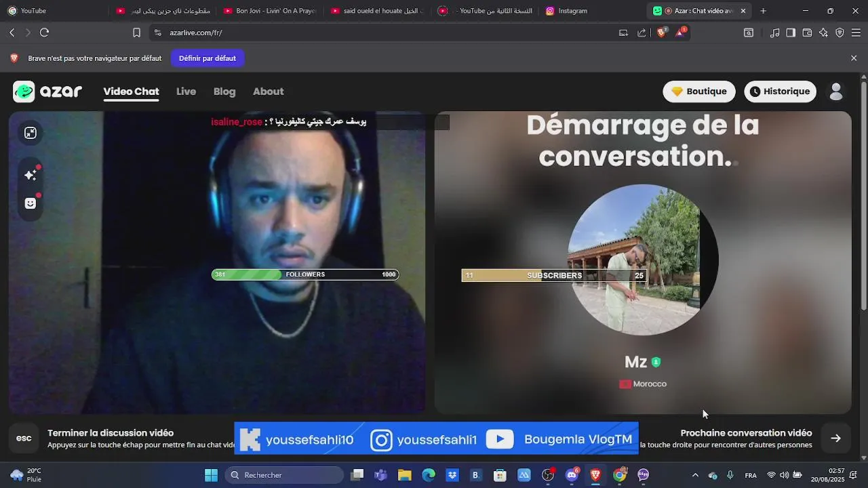Go to next video chat with arrow button

835,439
